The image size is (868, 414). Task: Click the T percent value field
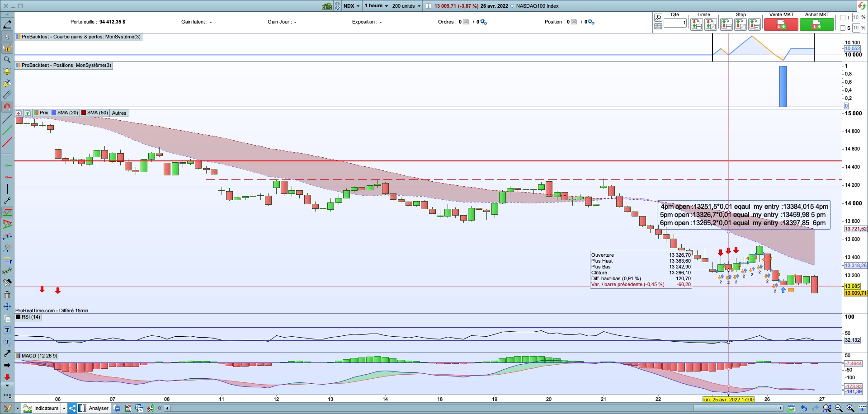tap(856, 18)
